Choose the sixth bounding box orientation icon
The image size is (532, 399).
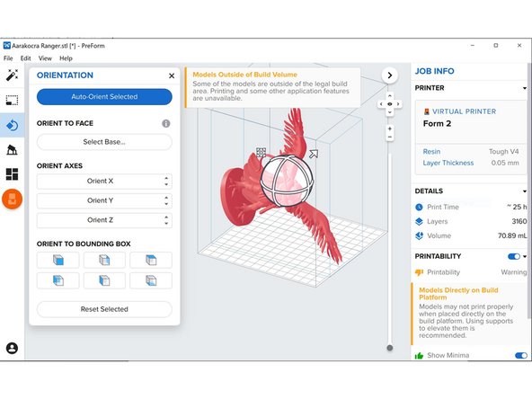tap(151, 280)
